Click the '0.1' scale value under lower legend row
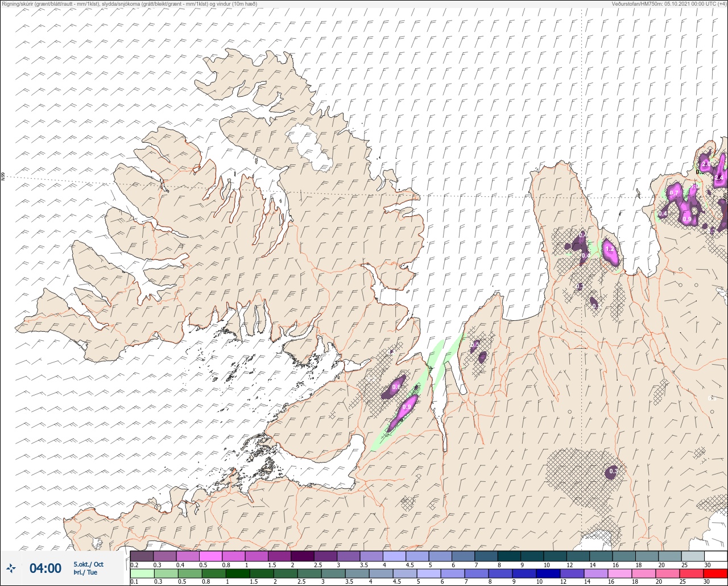The image size is (728, 586). click(x=134, y=582)
